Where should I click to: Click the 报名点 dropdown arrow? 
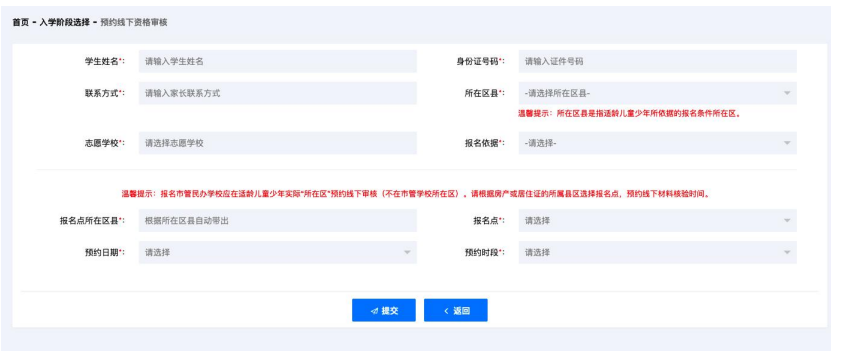coord(787,221)
